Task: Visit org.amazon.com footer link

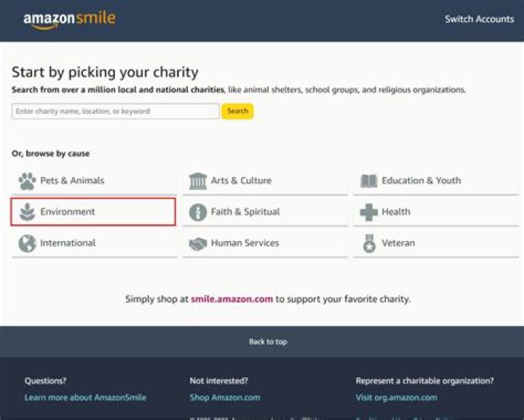Action: tap(396, 397)
